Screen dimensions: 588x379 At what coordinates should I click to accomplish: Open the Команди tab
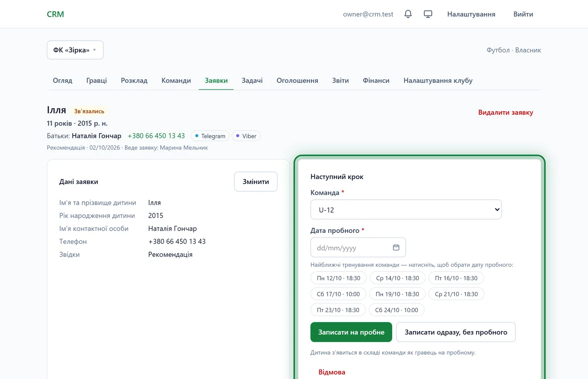[176, 80]
